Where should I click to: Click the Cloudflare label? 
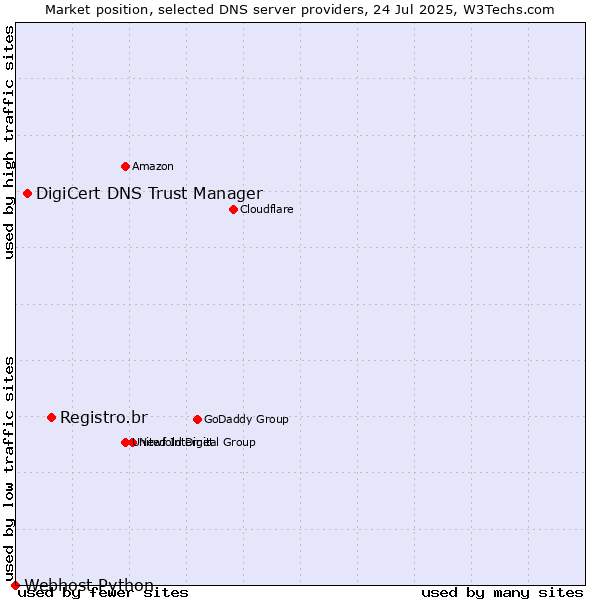coord(267,209)
